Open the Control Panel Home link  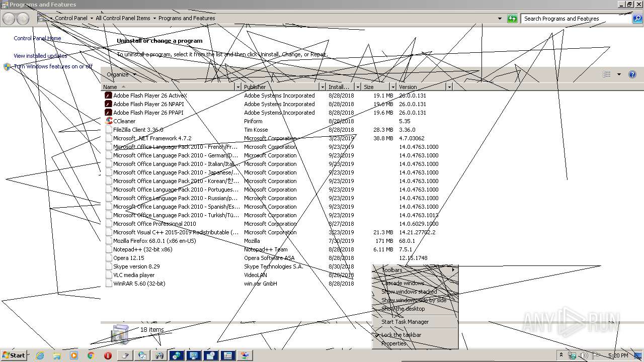pos(37,38)
